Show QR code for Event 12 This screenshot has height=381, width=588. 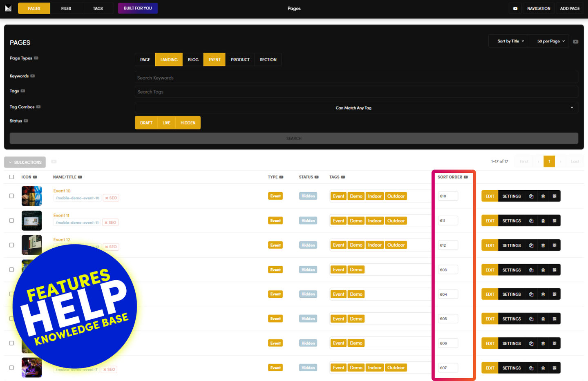[x=554, y=245]
